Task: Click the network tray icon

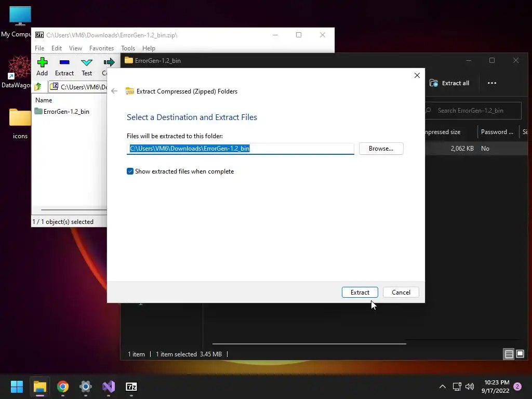Action: [457, 387]
